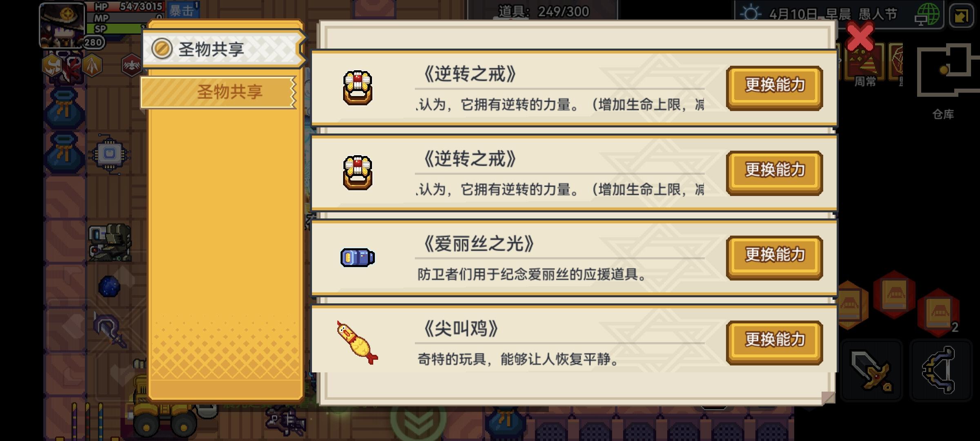Tap the 暴击 critical buff indicator
This screenshot has height=441, width=980.
click(x=183, y=10)
